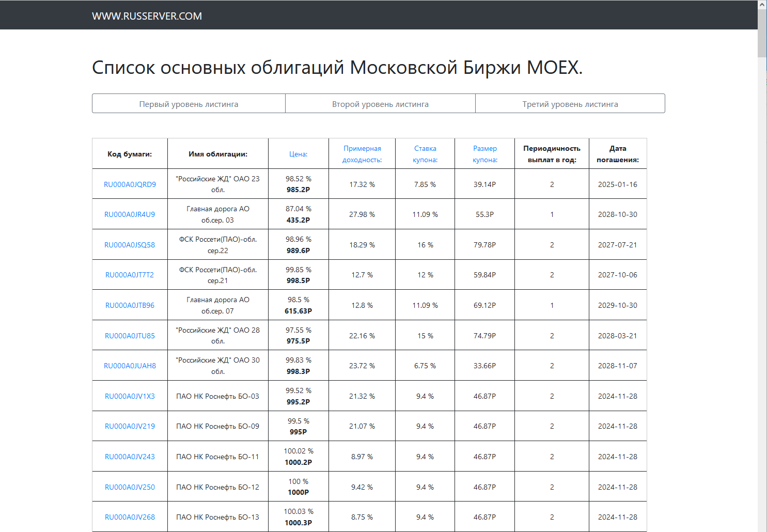Select bond name "Российские ЖД" ОАО 30 обл.
The height and width of the screenshot is (532, 767).
(x=218, y=366)
